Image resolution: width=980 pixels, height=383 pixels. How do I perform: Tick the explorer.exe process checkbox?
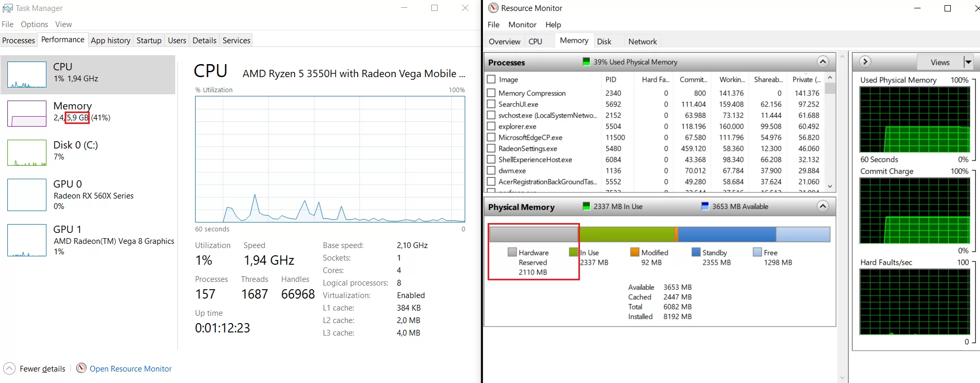coord(491,126)
